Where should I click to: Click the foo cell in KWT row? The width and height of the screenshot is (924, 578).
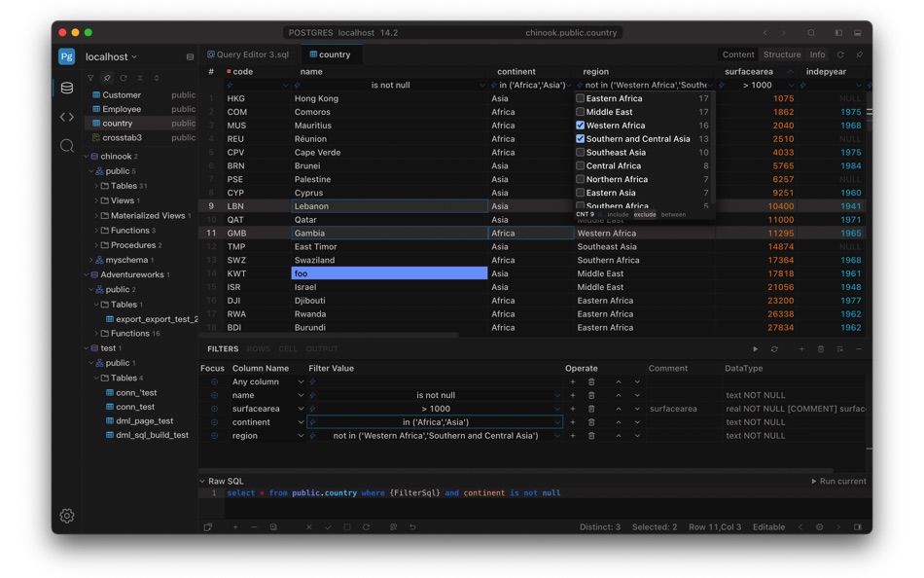click(389, 273)
